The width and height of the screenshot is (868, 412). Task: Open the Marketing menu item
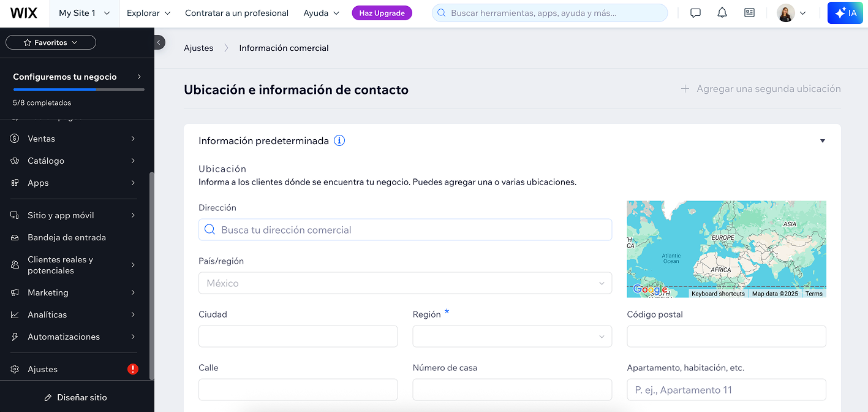click(x=74, y=292)
